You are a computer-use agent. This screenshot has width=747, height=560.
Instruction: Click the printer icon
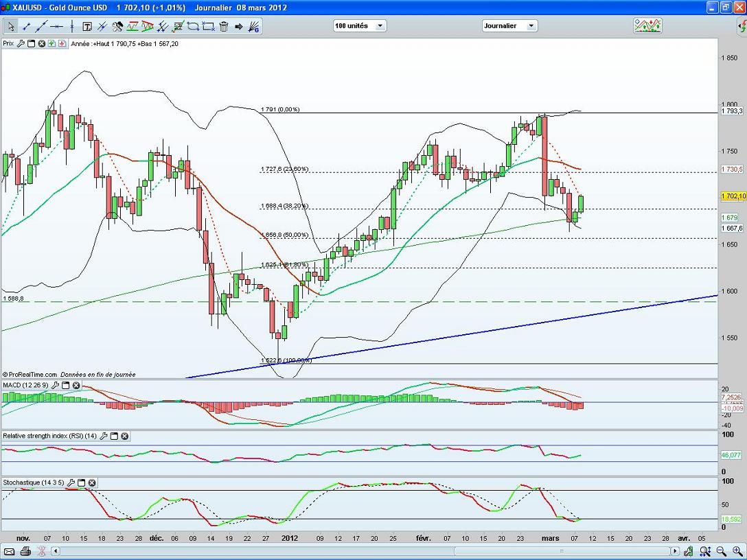25,552
